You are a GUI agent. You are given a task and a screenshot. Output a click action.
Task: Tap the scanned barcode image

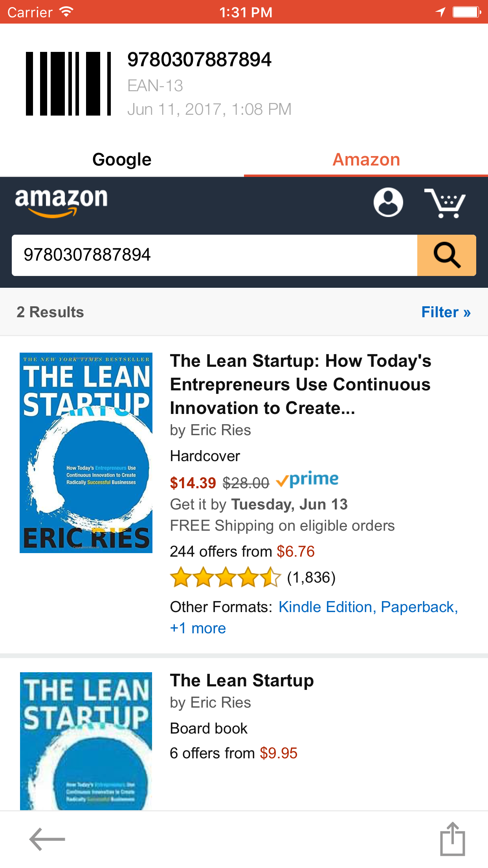pyautogui.click(x=68, y=84)
